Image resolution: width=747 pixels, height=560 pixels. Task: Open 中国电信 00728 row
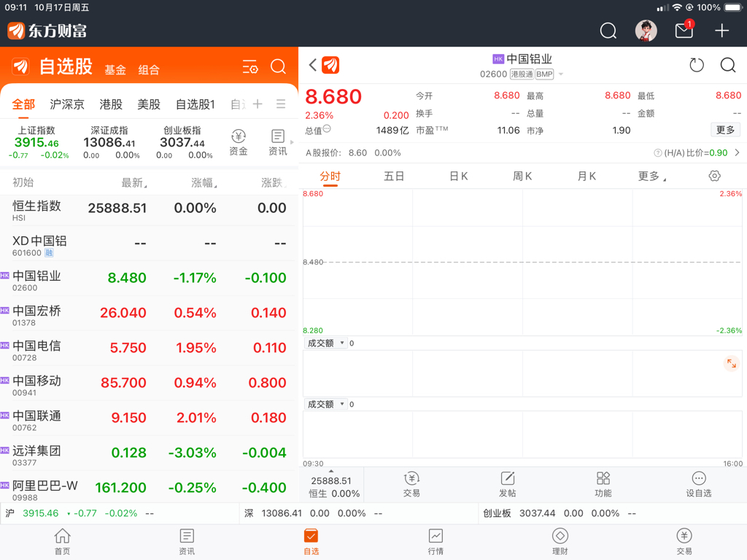[x=149, y=349]
